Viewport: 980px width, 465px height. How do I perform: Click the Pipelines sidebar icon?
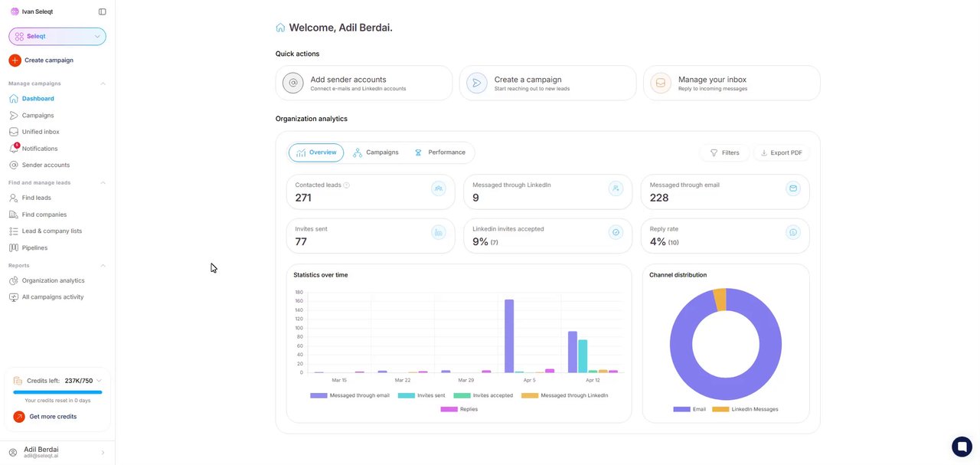click(x=14, y=247)
